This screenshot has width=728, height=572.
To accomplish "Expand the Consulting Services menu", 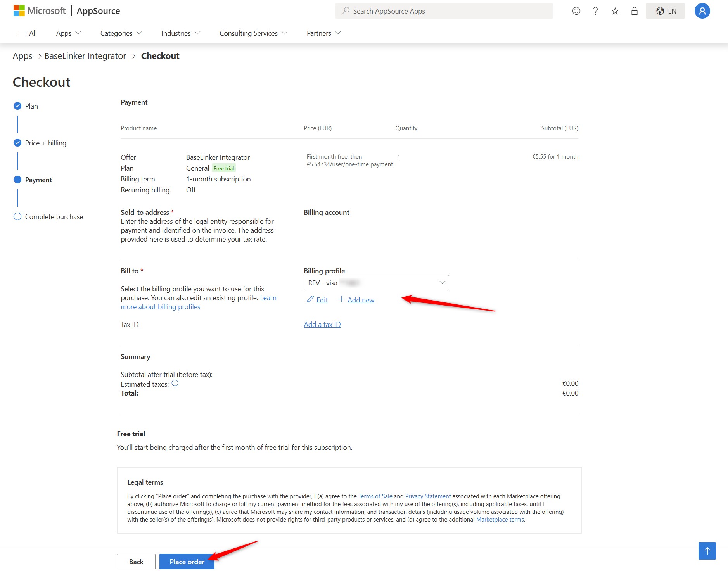I will pyautogui.click(x=254, y=33).
